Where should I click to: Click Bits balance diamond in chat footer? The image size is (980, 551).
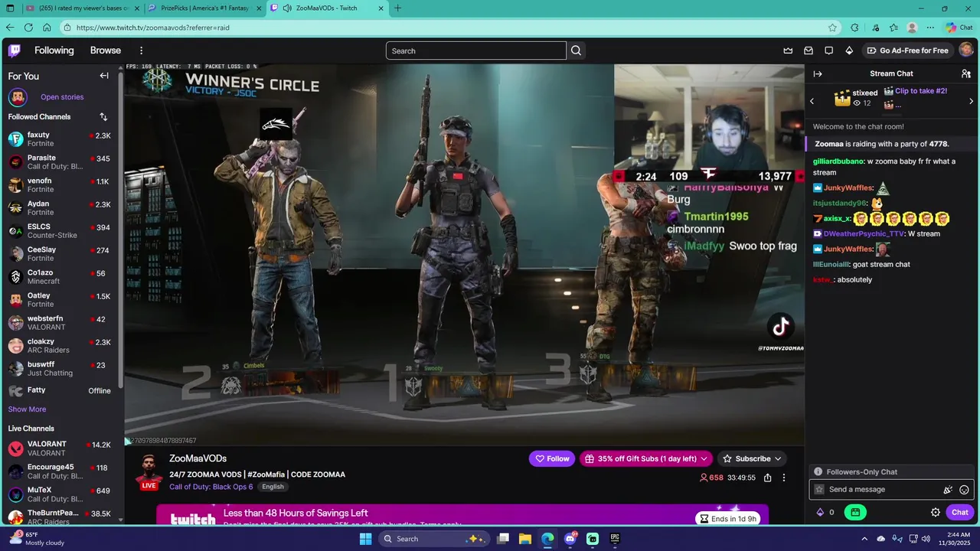click(821, 513)
